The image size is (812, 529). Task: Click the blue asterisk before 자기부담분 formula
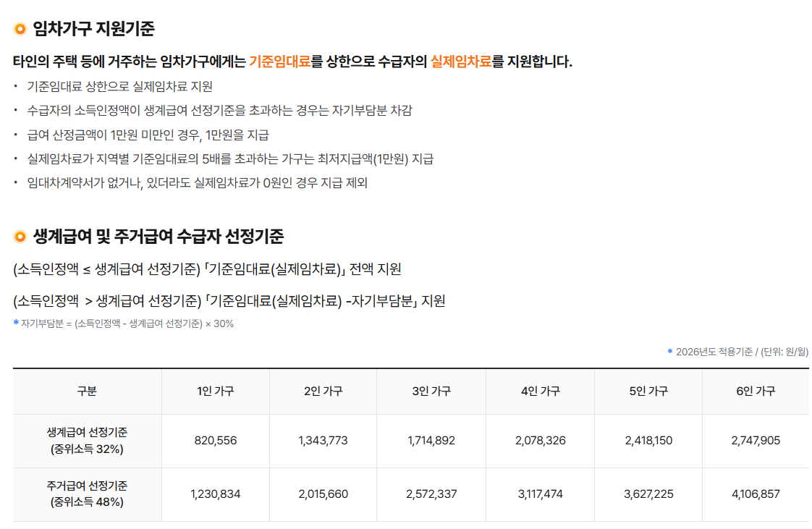tap(16, 323)
